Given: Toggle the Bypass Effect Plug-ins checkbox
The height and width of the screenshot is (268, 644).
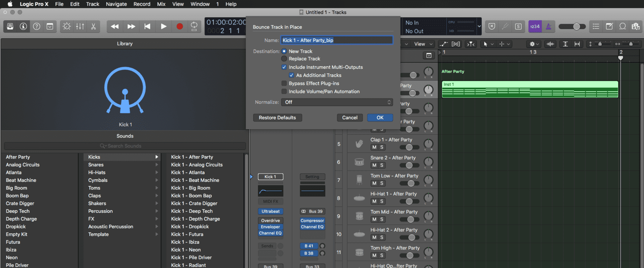Looking at the screenshot, I should pyautogui.click(x=284, y=83).
